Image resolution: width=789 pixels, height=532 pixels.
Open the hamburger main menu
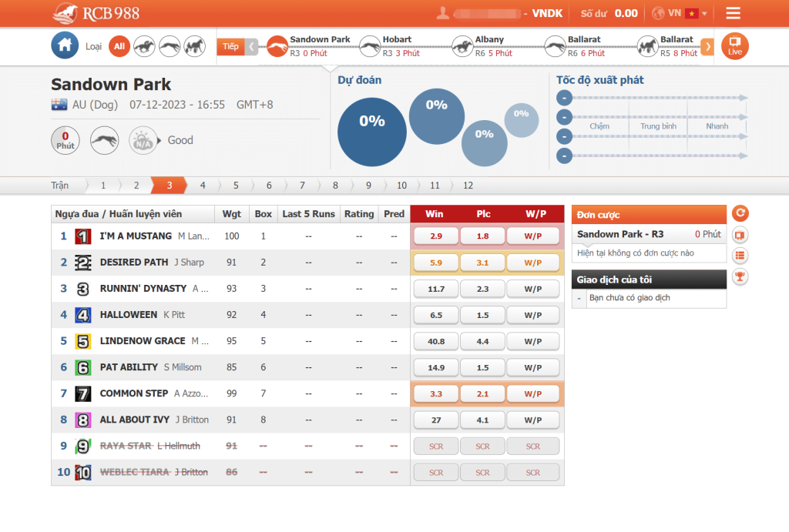click(733, 13)
